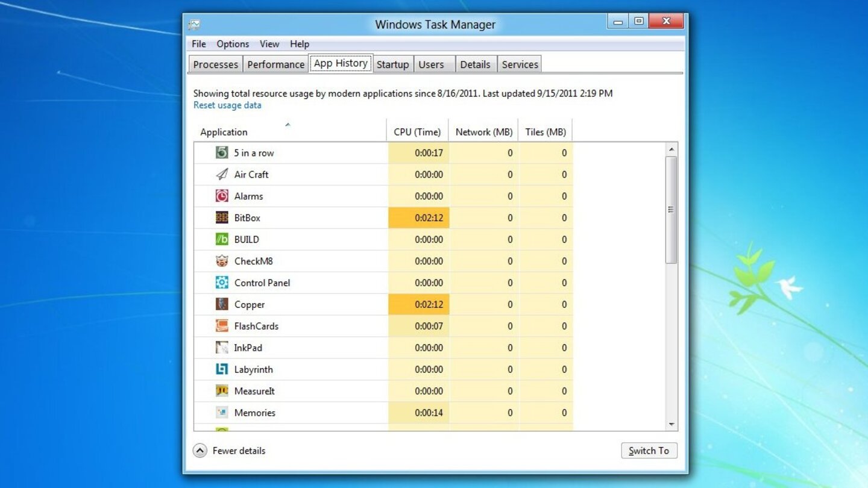Maximize the Windows Task Manager window

pyautogui.click(x=638, y=22)
